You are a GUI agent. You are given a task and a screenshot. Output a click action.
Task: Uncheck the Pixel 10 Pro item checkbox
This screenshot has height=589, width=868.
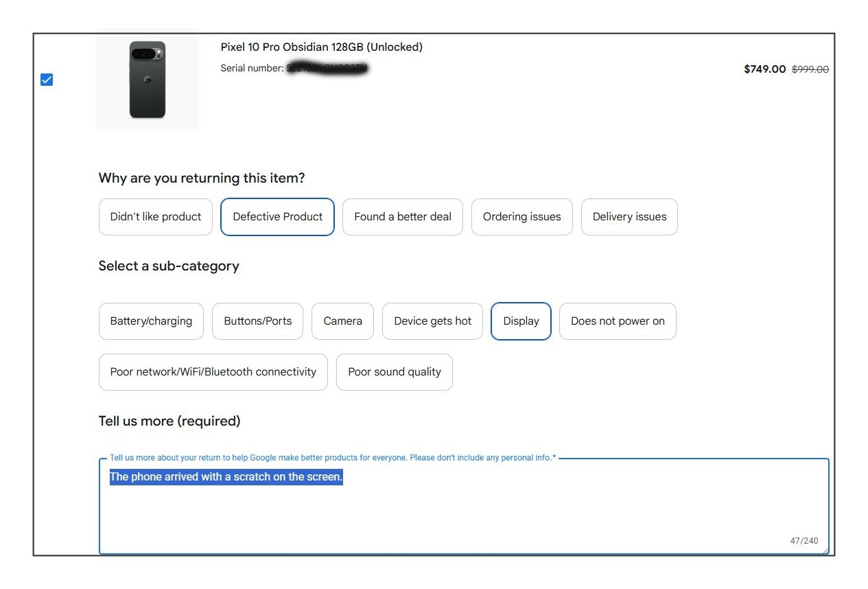47,80
